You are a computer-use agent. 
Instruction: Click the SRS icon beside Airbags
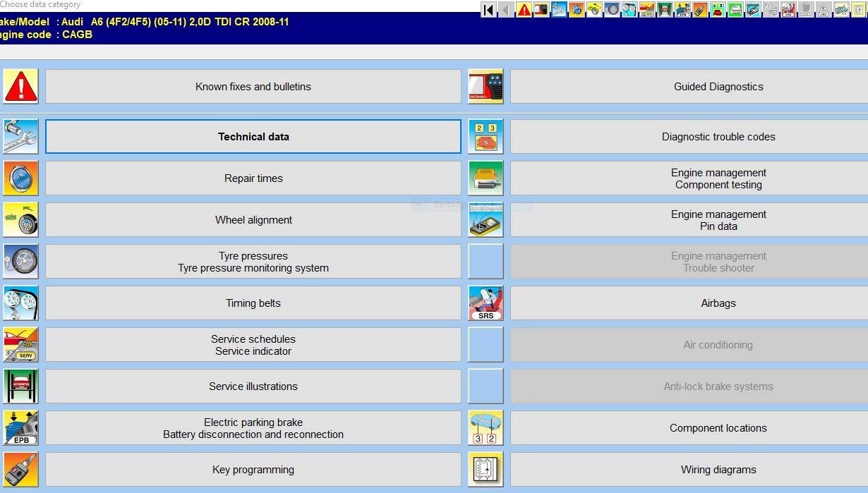point(486,303)
